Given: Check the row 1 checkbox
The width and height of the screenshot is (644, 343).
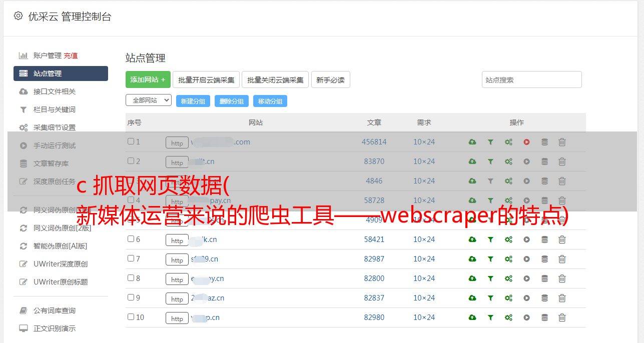Looking at the screenshot, I should 131,141.
